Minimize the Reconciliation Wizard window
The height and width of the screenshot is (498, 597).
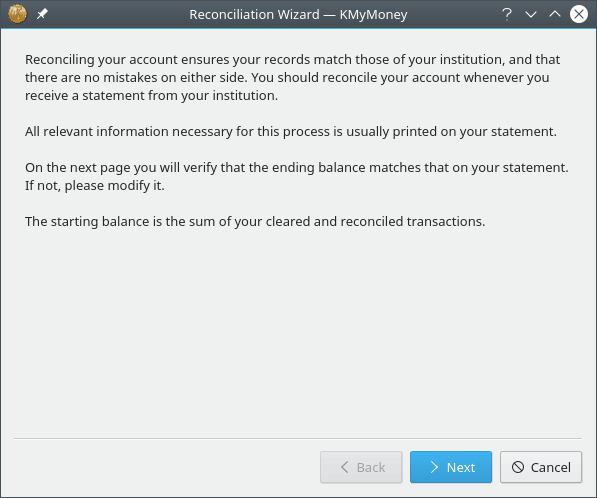[531, 14]
